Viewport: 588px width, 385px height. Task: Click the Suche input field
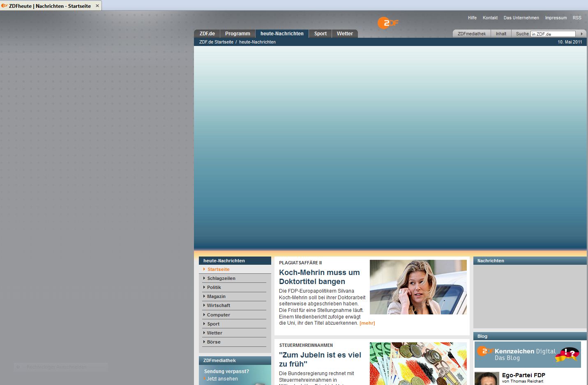pos(553,34)
